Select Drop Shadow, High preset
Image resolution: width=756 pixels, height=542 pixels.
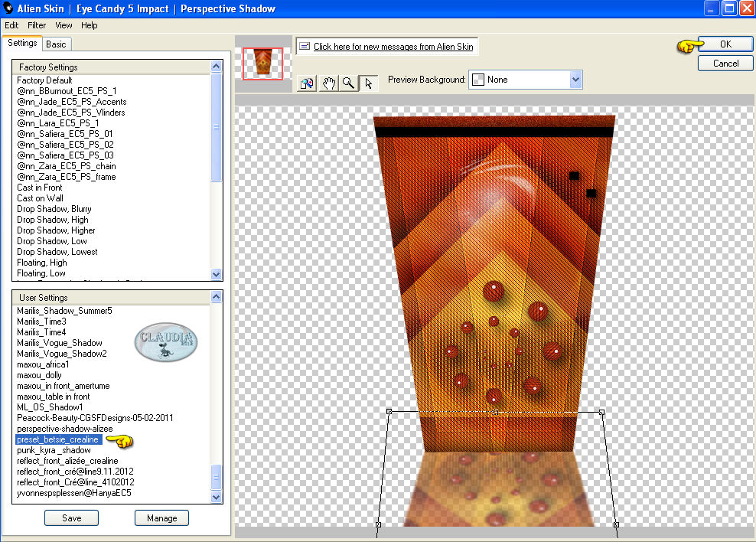[x=53, y=220]
